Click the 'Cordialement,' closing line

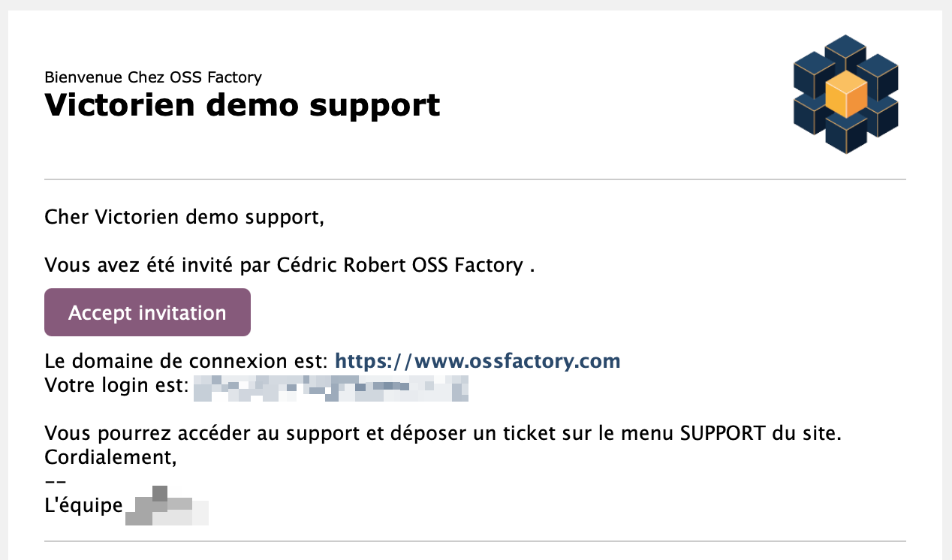point(111,457)
